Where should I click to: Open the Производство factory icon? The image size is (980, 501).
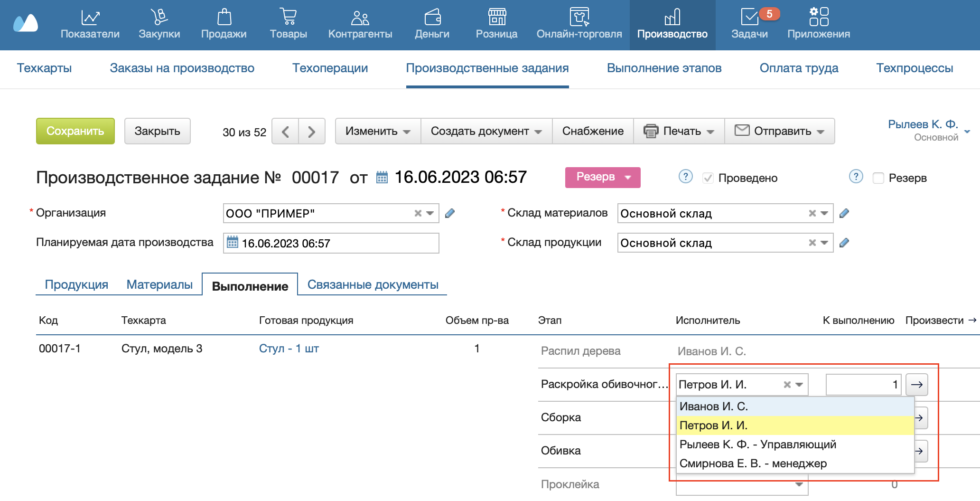point(672,18)
